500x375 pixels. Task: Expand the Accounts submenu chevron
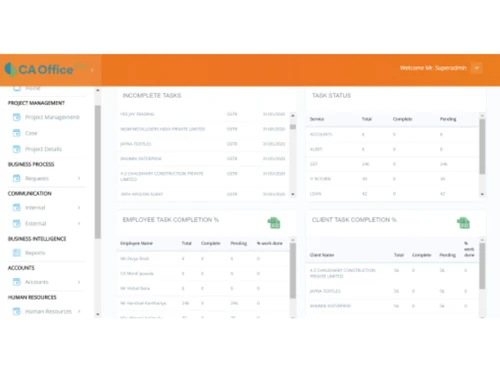79,282
